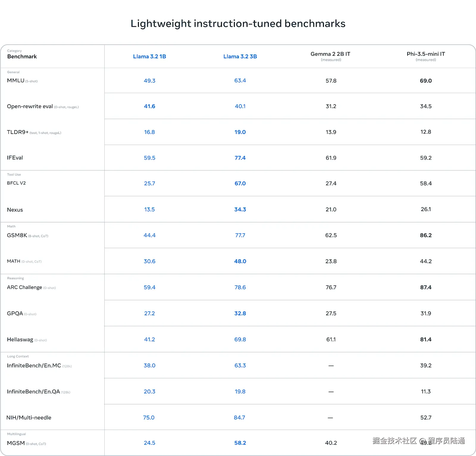Select the 'MATH' (0-shot, CoT) row label
This screenshot has height=456, width=476.
(14, 261)
